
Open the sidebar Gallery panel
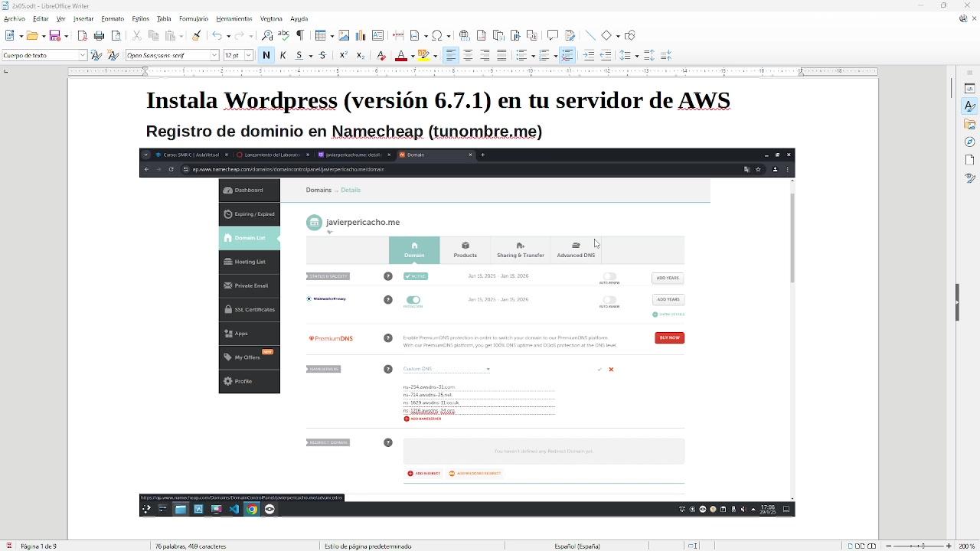[970, 124]
